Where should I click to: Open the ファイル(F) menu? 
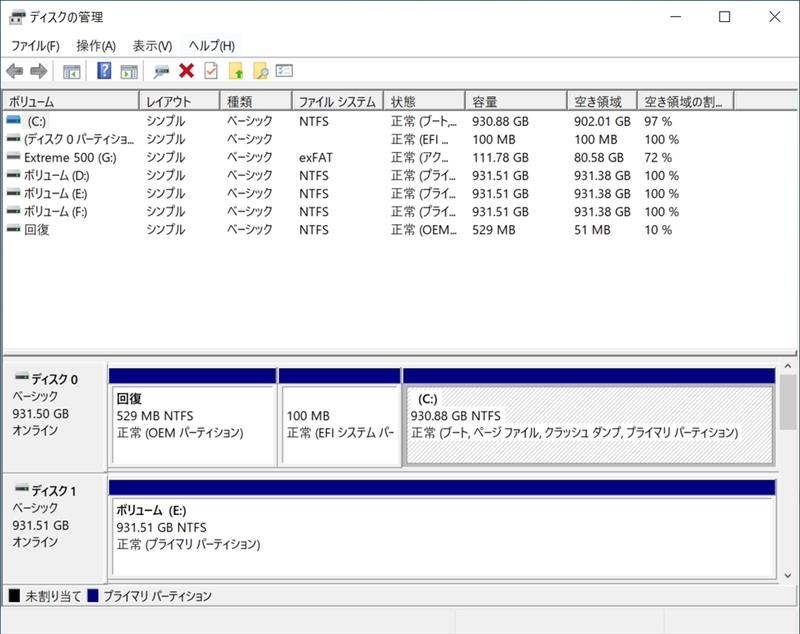click(35, 46)
